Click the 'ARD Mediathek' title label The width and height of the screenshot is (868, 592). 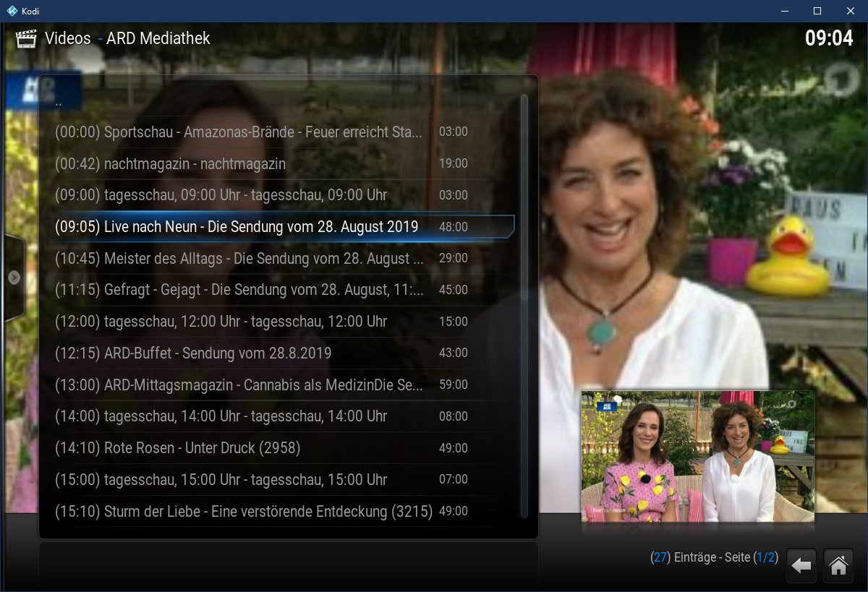(158, 38)
